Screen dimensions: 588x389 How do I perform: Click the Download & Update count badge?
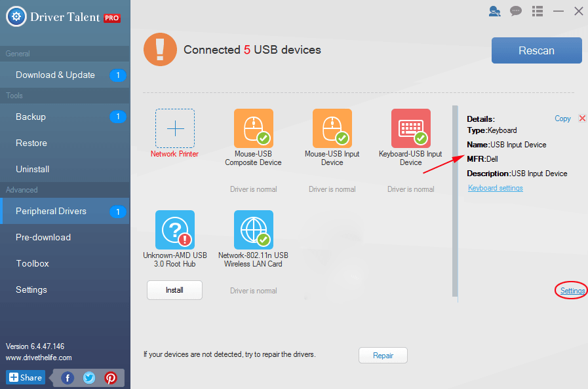(118, 75)
